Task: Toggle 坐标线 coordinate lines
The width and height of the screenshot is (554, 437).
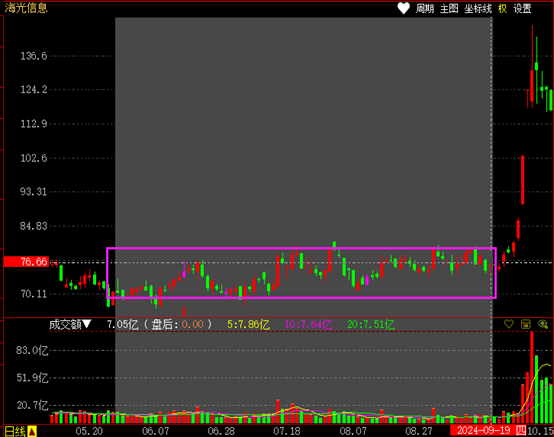Action: (478, 8)
